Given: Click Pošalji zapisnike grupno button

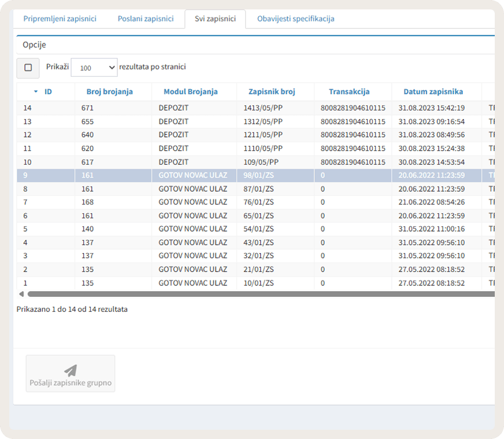Looking at the screenshot, I should click(71, 374).
